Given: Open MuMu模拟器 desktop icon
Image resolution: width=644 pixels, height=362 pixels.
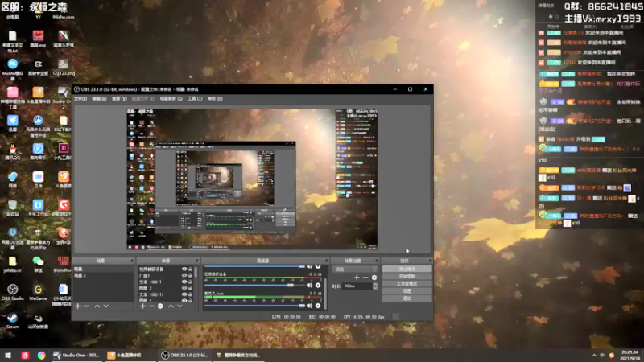Looking at the screenshot, I should (13, 69).
